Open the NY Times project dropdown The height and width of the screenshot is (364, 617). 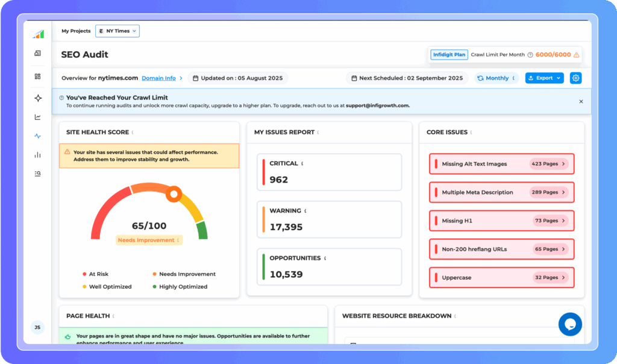[x=117, y=31]
